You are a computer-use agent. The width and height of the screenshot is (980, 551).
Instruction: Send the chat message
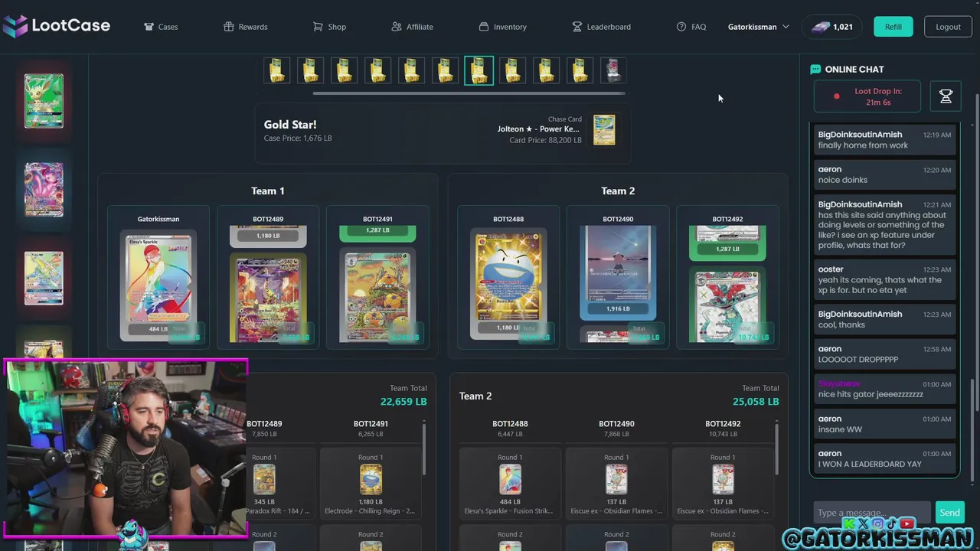949,513
